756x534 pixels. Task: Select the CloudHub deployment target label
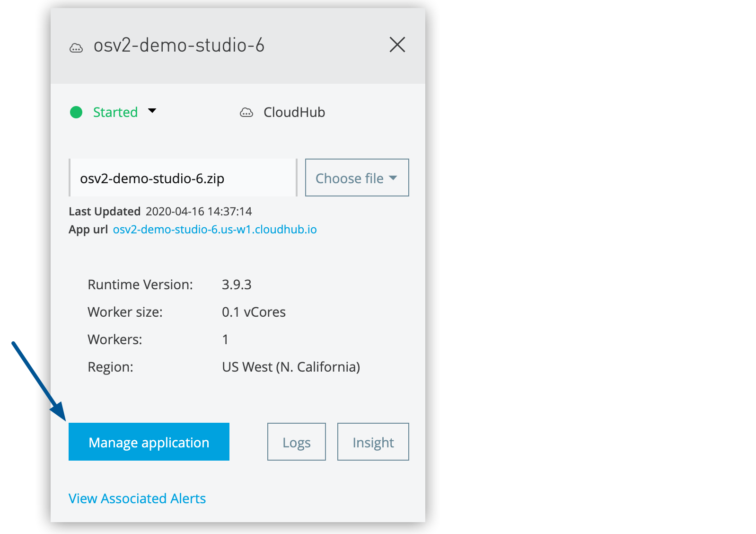(294, 112)
